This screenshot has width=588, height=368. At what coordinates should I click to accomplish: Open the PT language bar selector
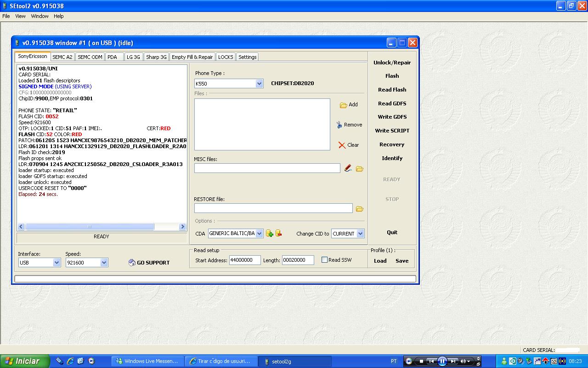coord(394,361)
